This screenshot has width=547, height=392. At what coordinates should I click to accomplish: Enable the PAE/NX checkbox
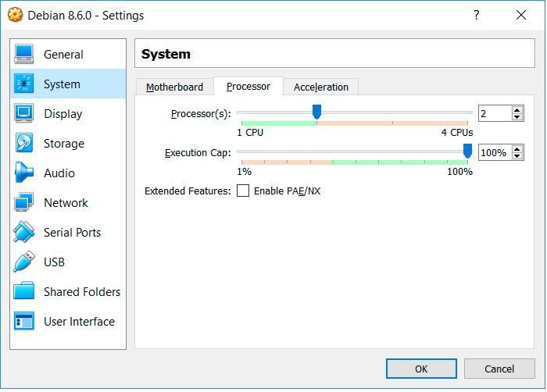tap(243, 191)
